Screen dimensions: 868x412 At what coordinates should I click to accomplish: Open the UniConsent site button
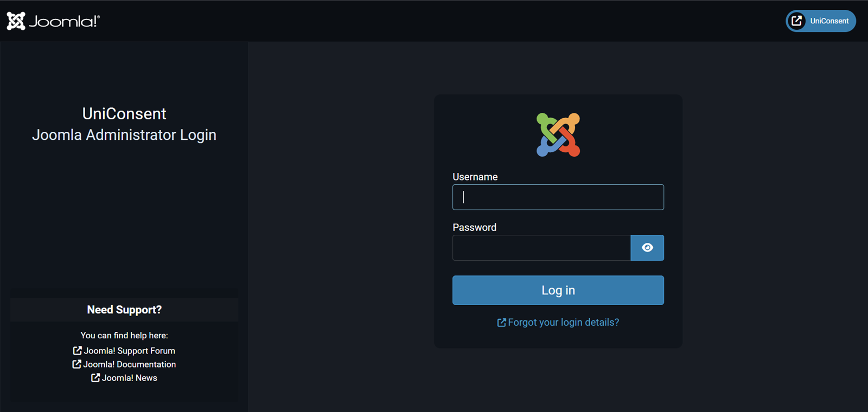[821, 21]
